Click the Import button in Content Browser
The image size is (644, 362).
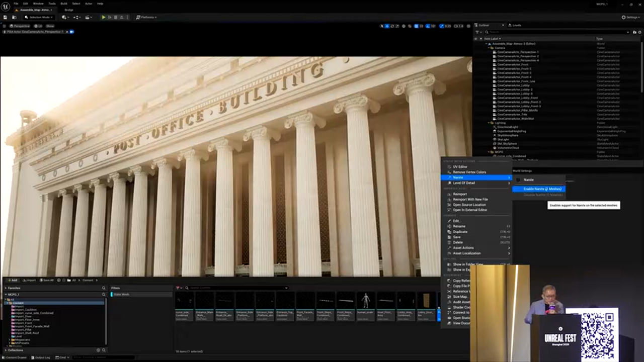pos(29,280)
